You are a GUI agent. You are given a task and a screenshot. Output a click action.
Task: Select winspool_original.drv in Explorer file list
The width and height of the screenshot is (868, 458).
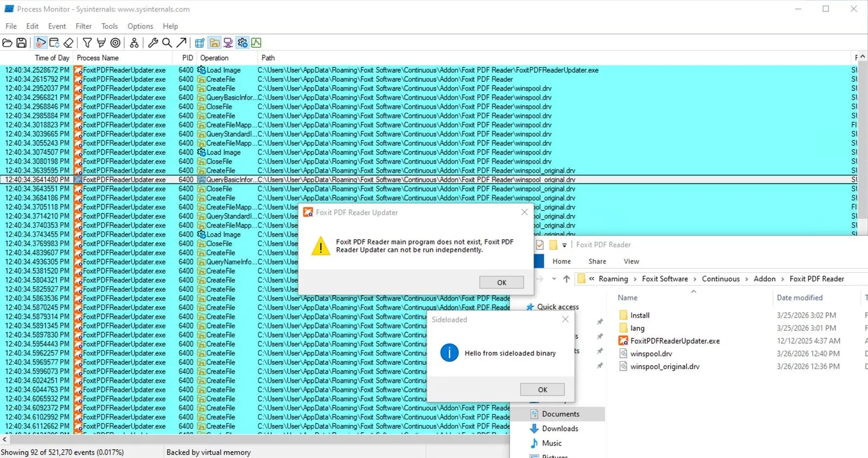pos(665,366)
